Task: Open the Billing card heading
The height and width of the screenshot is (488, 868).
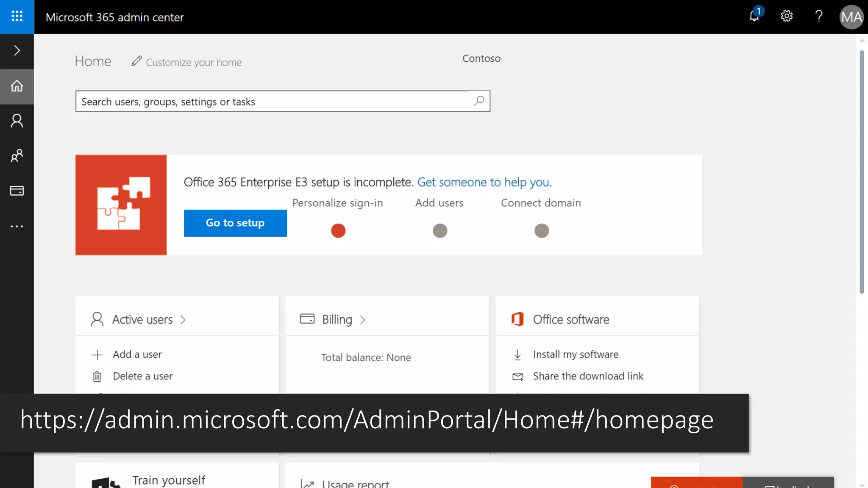Action: (x=337, y=319)
